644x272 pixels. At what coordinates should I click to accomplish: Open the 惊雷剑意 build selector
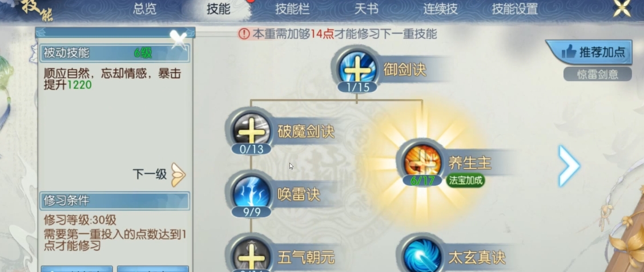coord(597,74)
